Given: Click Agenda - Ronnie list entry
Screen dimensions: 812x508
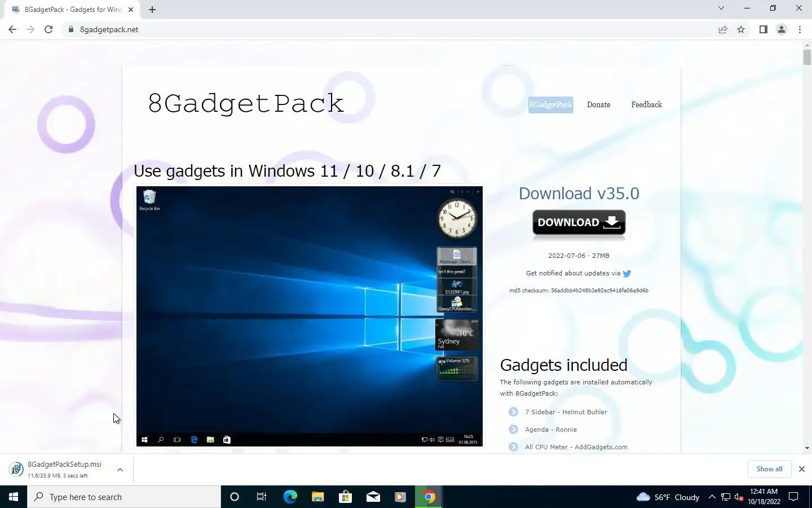Looking at the screenshot, I should click(551, 430).
